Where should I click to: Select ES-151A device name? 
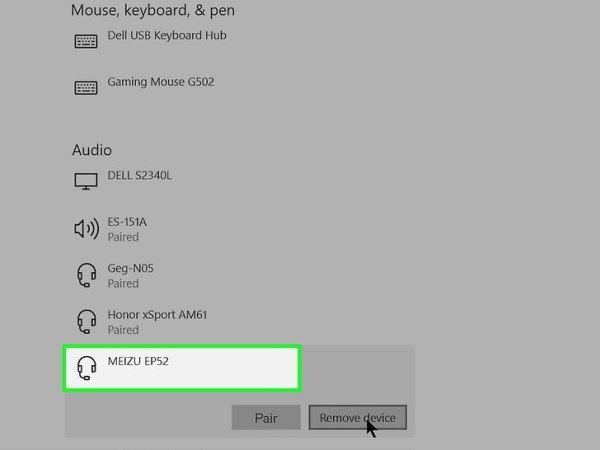[x=127, y=222]
